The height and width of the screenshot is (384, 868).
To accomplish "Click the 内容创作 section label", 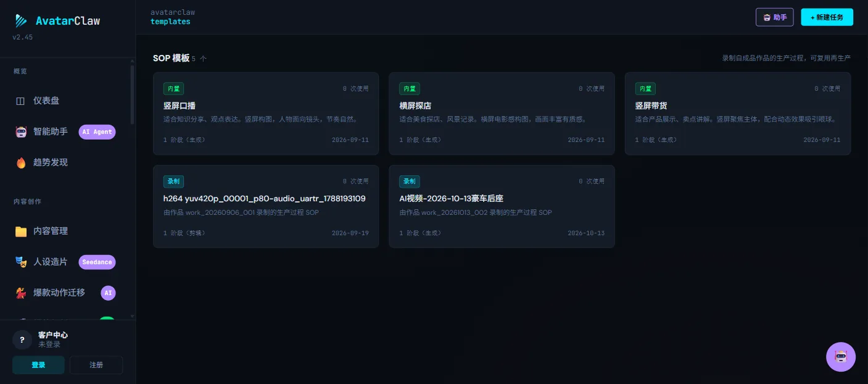I will (x=28, y=201).
